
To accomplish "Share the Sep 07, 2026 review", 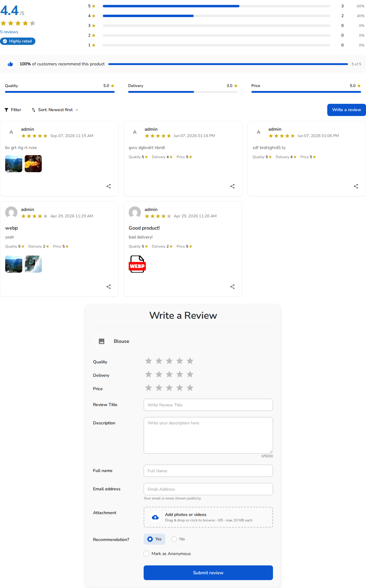I will coord(109,186).
